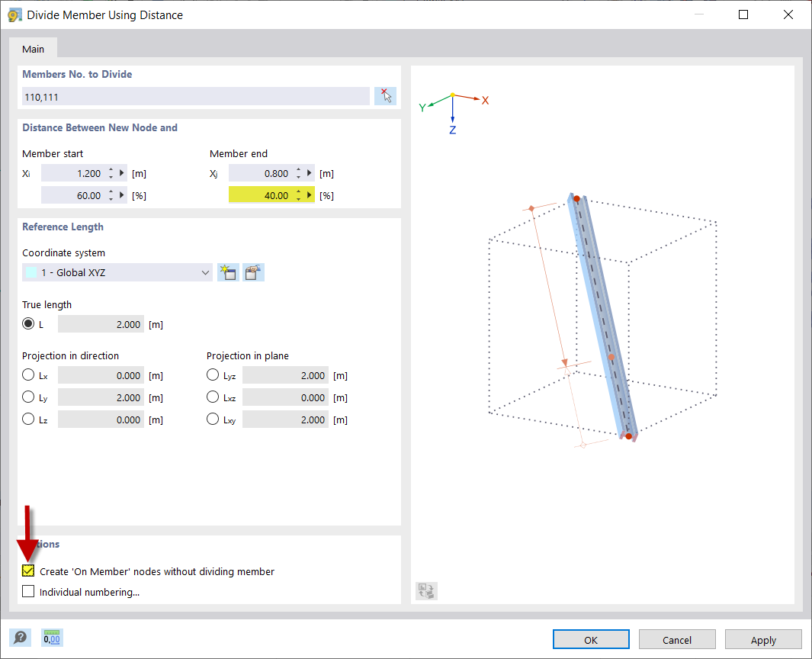Screen dimensions: 812x659
Task: Expand the member end percentage options arrow
Action: [310, 194]
